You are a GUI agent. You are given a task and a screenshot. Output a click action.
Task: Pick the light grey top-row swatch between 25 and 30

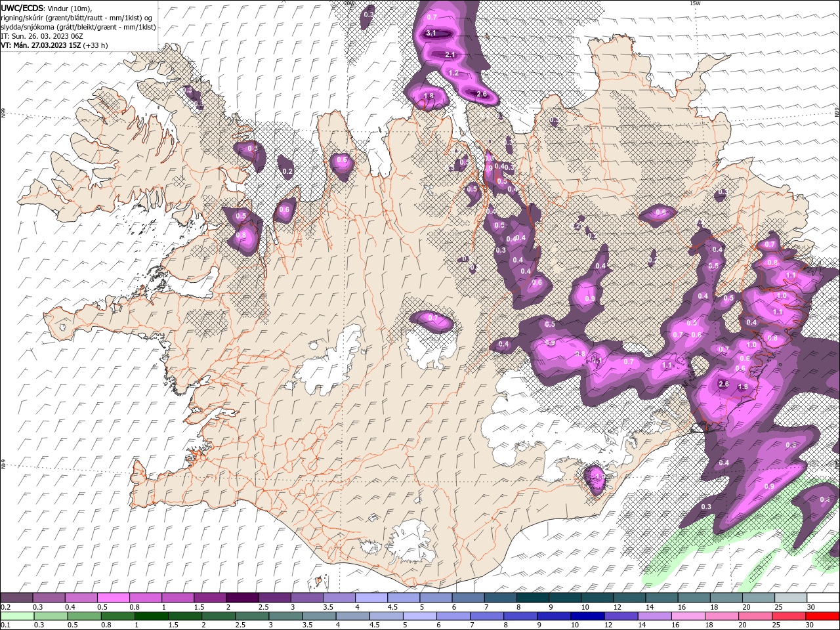click(x=790, y=598)
